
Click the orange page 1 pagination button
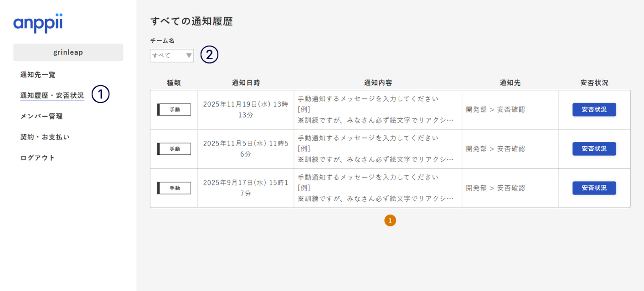click(390, 220)
